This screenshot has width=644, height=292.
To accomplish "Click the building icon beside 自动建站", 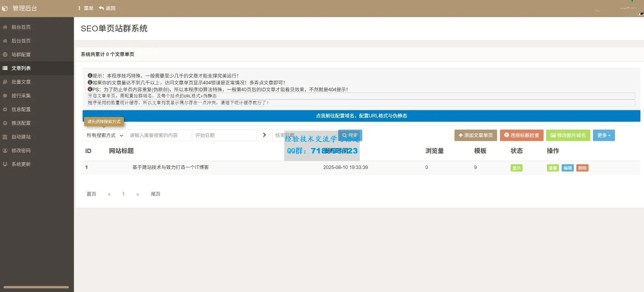I will [5, 137].
